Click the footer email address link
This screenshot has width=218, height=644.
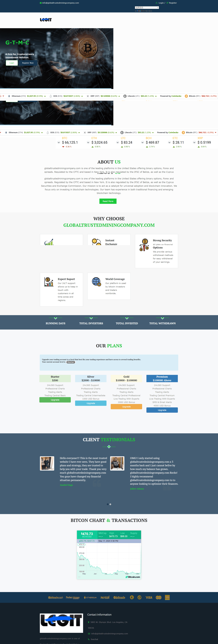109,633
